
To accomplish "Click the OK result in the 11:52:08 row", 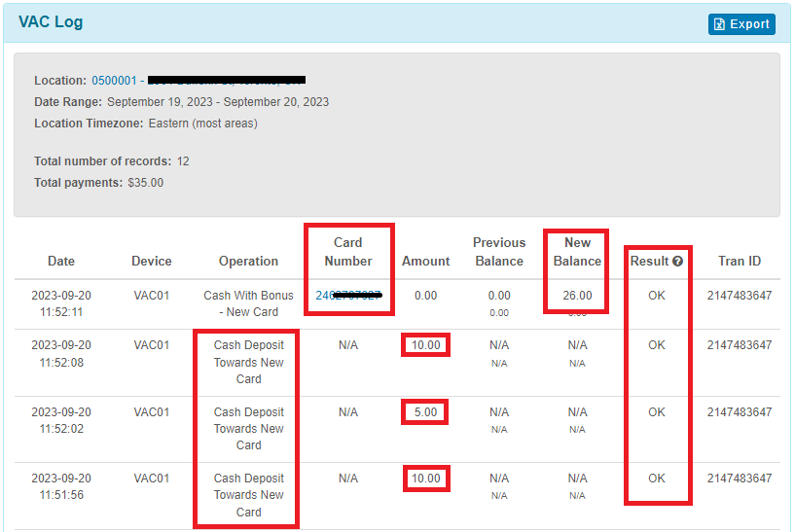I will [x=657, y=345].
